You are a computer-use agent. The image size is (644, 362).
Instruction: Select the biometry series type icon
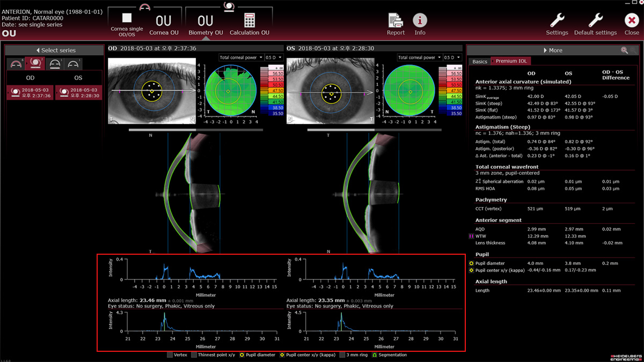pos(35,64)
